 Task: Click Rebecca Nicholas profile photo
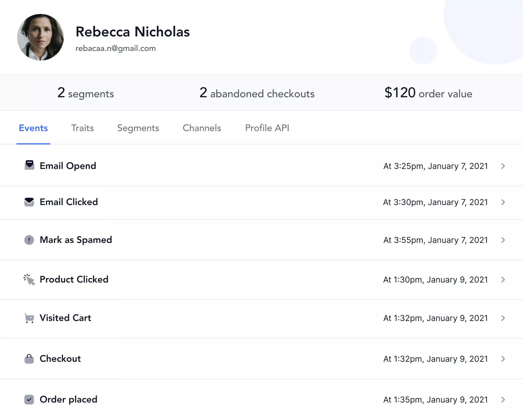pyautogui.click(x=41, y=37)
